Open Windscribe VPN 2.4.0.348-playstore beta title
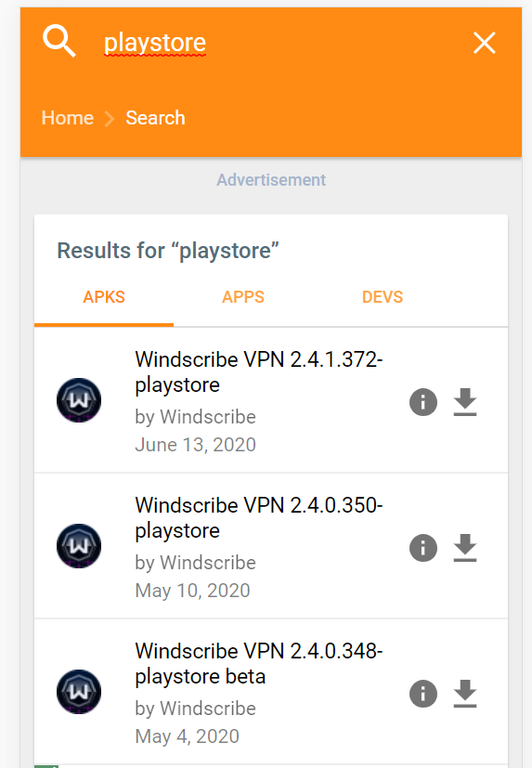 tap(259, 664)
